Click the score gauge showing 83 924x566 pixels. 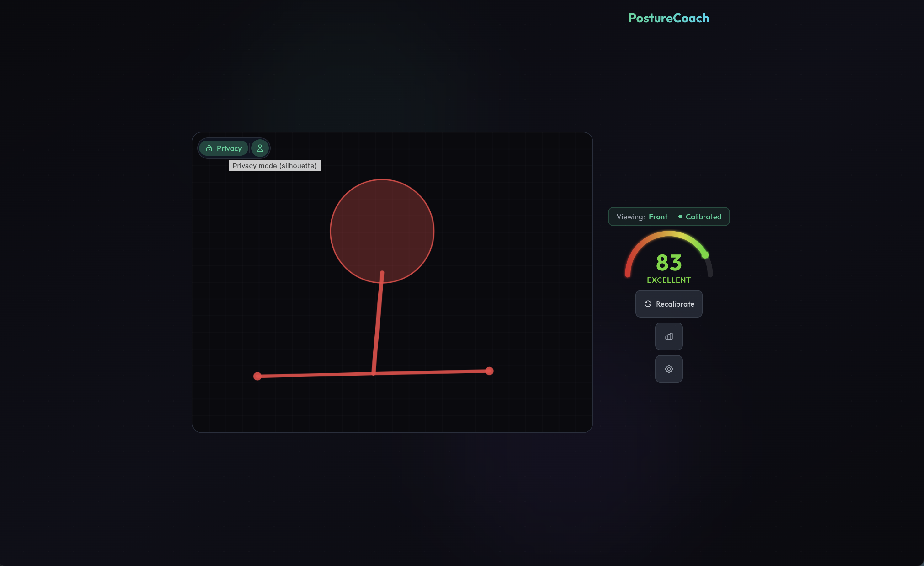coord(669,263)
